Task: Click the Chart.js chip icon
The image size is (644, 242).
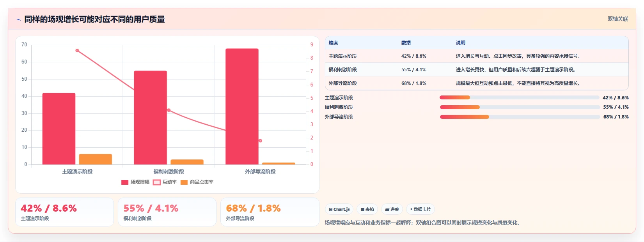Action: coord(330,210)
